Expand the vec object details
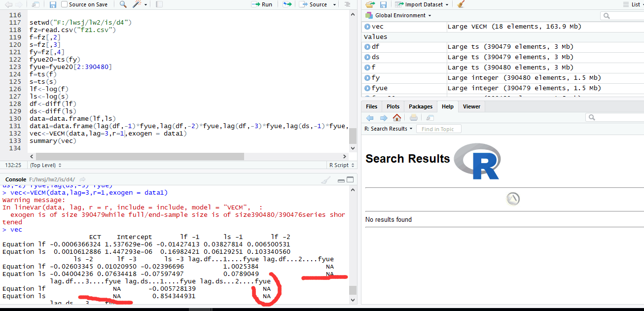The image size is (644, 311). [367, 27]
